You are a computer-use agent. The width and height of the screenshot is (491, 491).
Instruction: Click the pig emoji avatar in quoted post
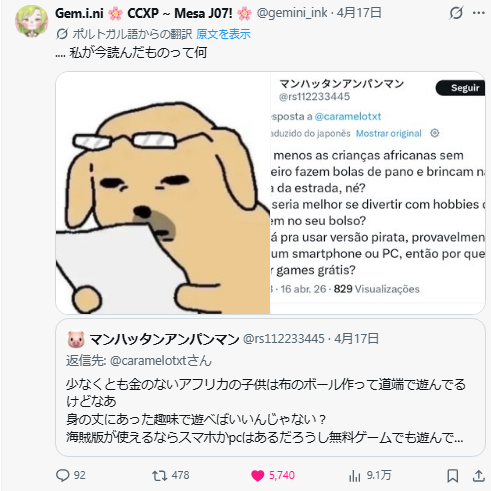tap(76, 339)
